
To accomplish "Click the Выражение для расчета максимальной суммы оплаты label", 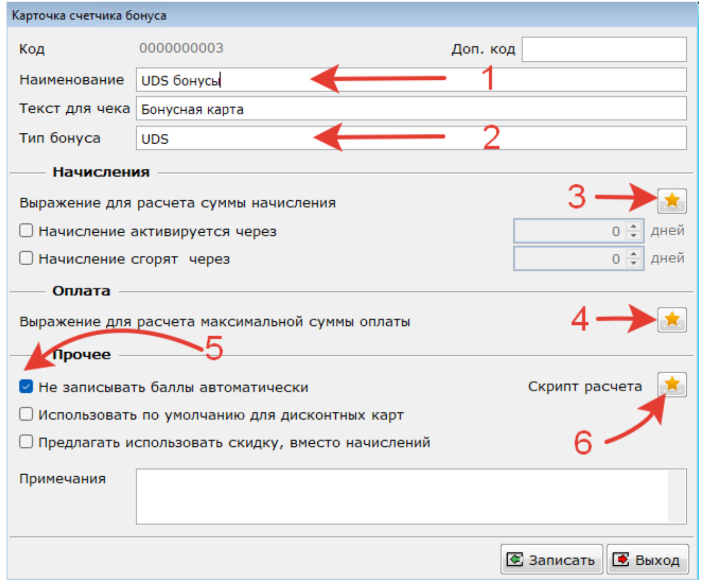I will coord(215,322).
